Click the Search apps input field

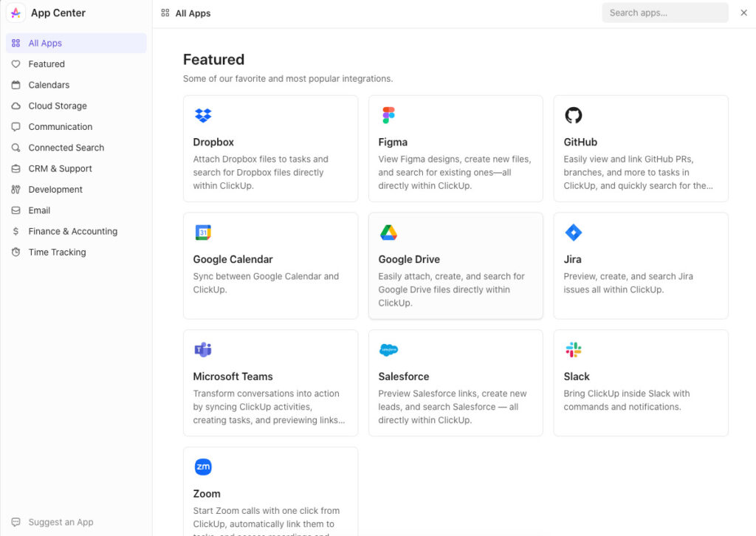tap(665, 13)
